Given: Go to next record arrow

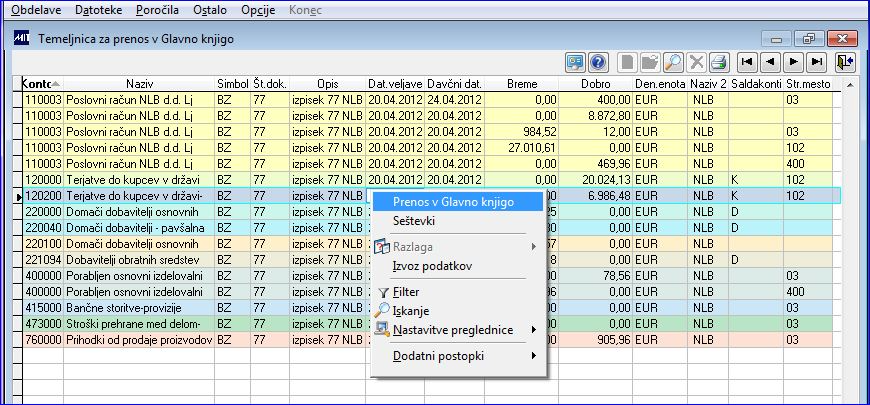Looking at the screenshot, I should point(793,62).
